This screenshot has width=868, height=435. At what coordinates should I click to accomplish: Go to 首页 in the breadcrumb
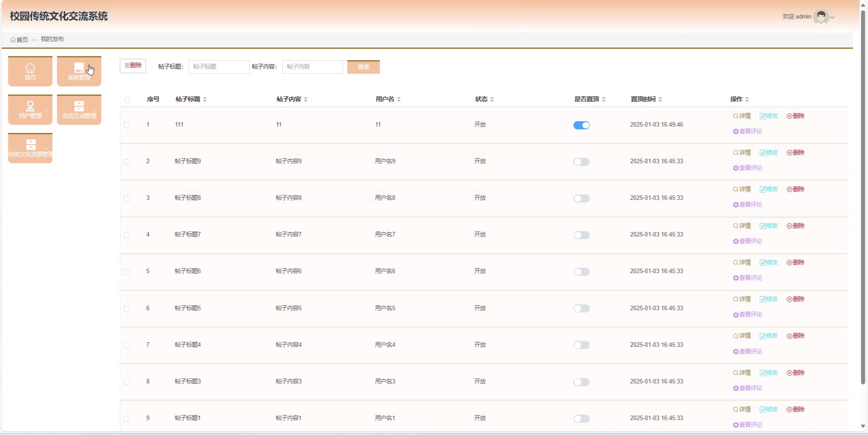tap(19, 40)
